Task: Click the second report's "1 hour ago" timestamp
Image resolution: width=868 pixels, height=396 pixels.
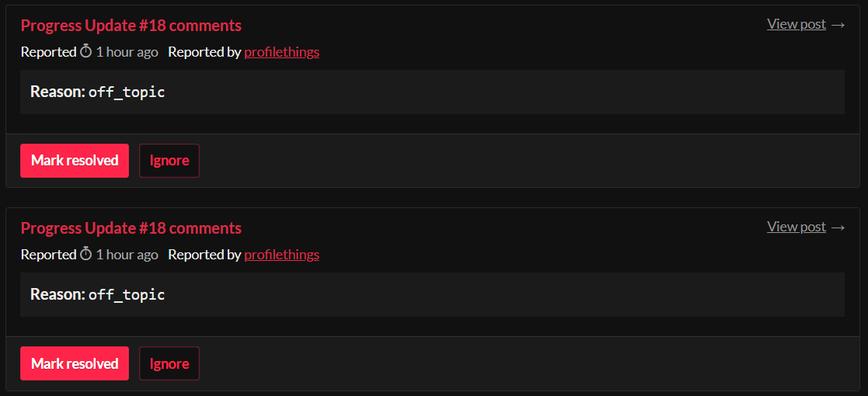Action: coord(127,255)
